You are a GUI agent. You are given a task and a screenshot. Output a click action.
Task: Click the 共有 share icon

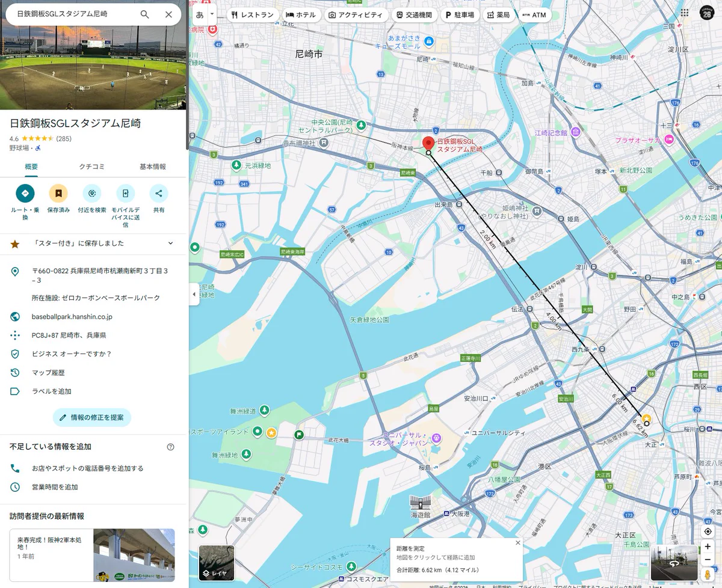(159, 193)
